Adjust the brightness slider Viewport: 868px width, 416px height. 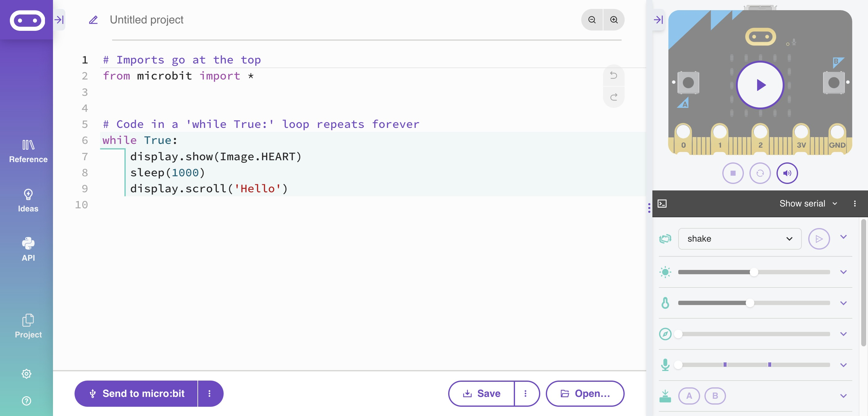753,272
